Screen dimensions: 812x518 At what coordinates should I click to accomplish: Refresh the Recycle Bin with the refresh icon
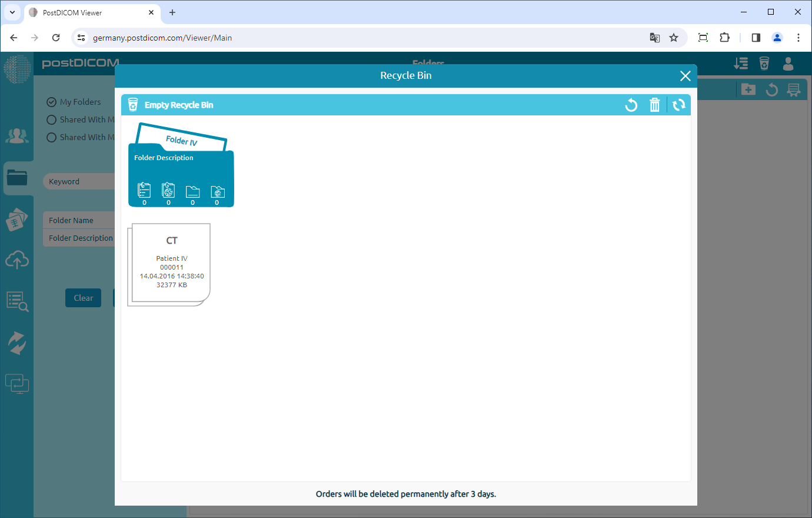coord(679,105)
